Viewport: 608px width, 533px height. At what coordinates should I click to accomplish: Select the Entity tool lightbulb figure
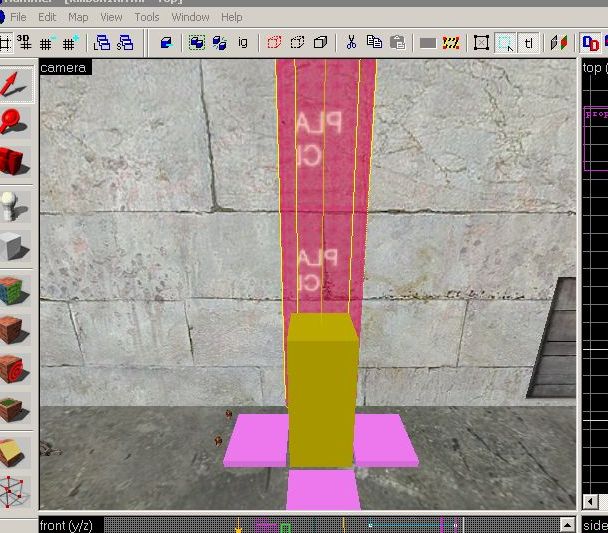[x=15, y=205]
